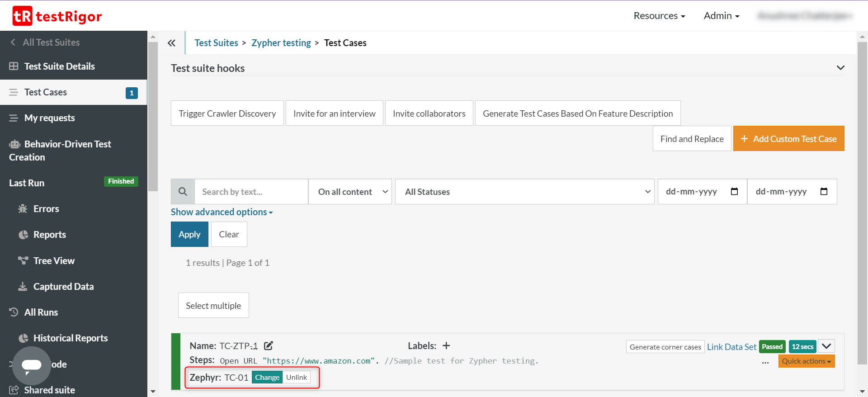Click Add Custom Test Case button
Screen dimensions: 868x397
point(788,139)
